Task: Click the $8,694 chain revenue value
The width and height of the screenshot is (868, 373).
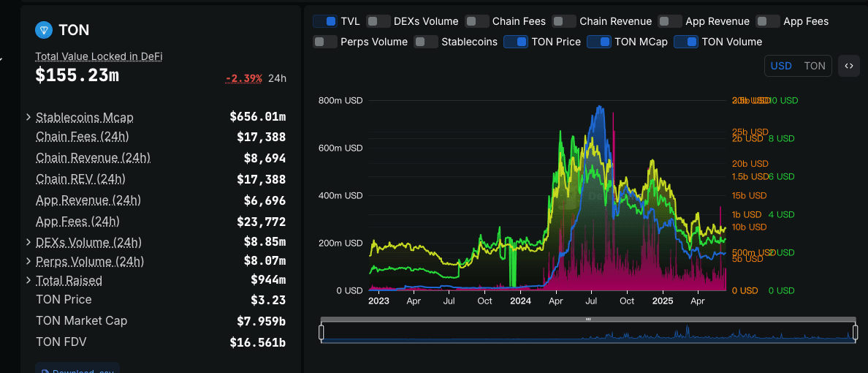Action: (265, 158)
